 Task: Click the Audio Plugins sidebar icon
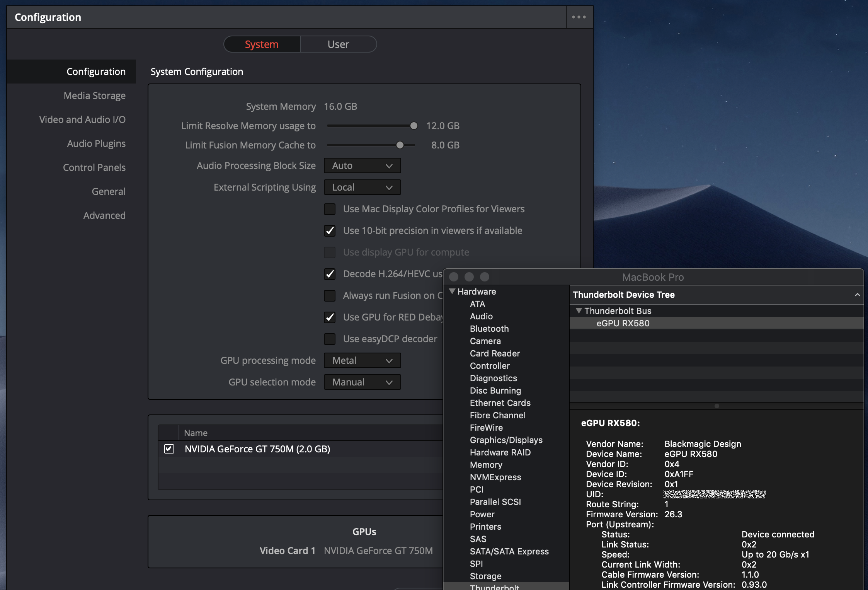(x=96, y=143)
